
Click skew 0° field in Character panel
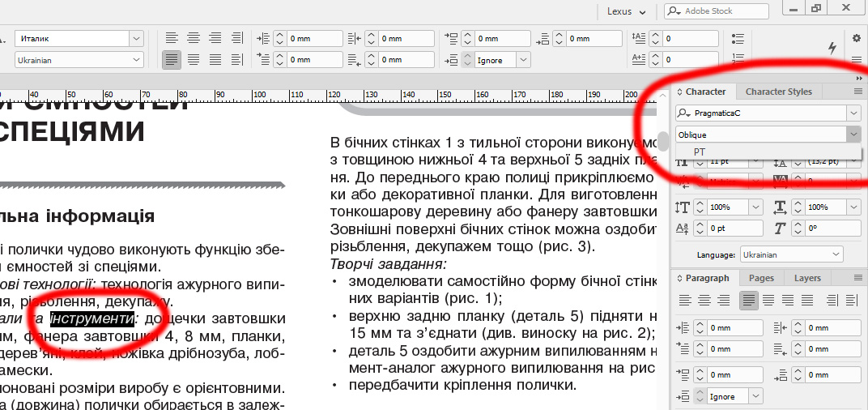coord(832,228)
